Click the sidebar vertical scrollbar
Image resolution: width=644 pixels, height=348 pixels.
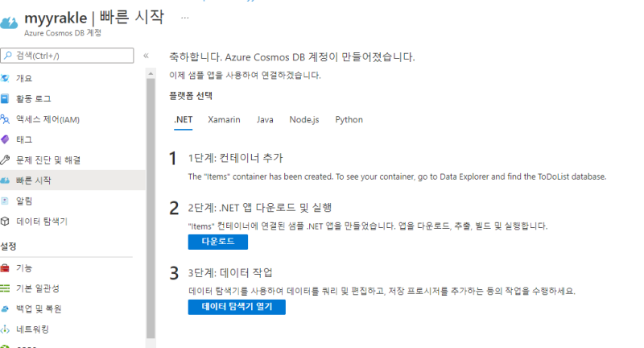click(151, 201)
